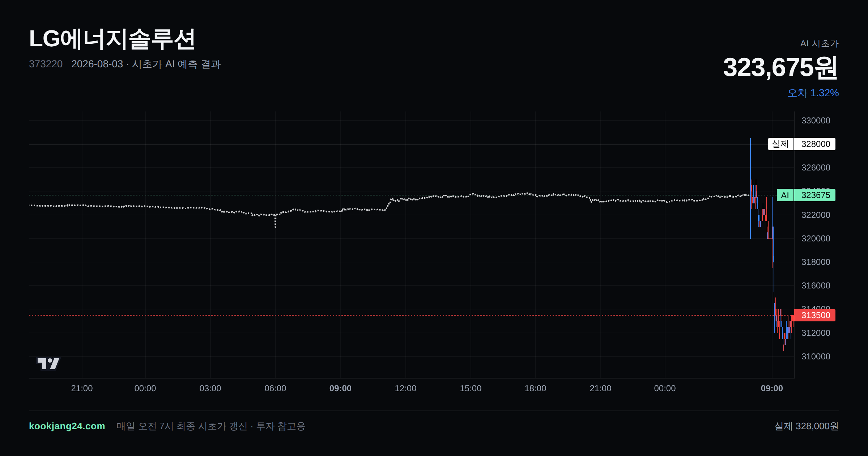Select the green 'AI' line label
The height and width of the screenshot is (456, 868).
click(785, 195)
